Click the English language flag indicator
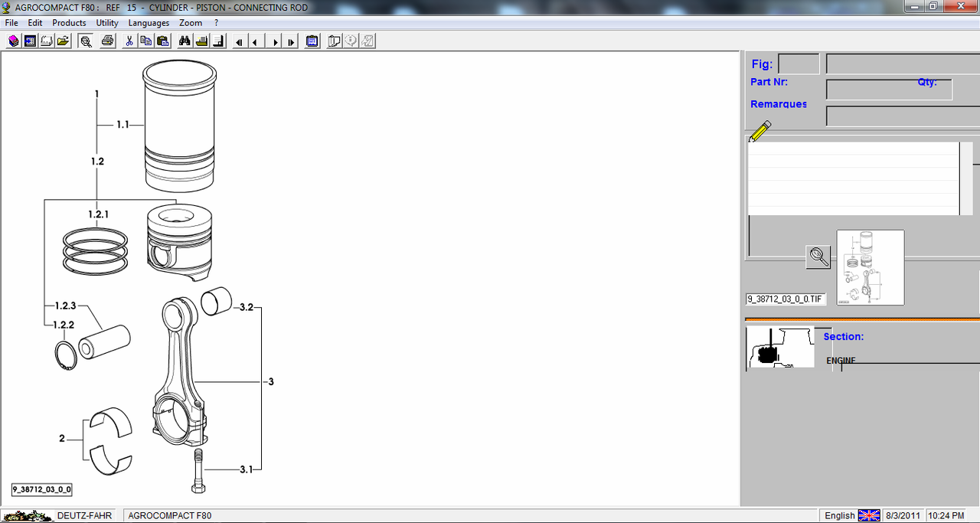 tap(869, 515)
